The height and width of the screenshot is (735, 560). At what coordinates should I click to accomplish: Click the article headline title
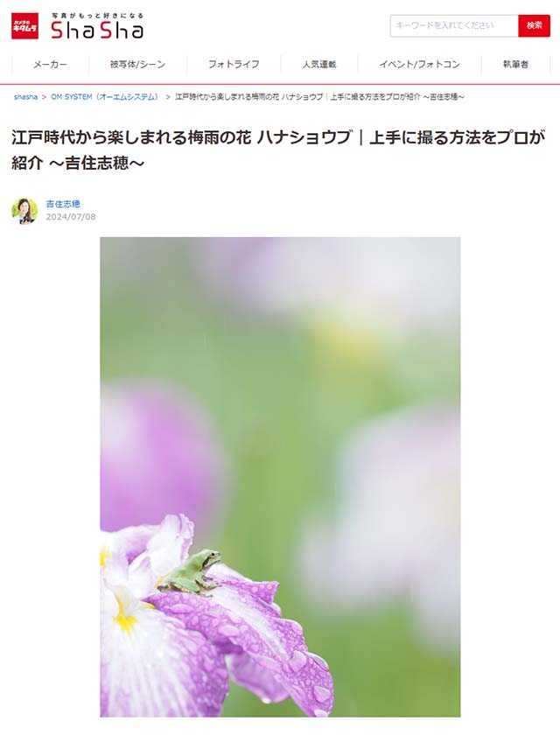point(278,150)
